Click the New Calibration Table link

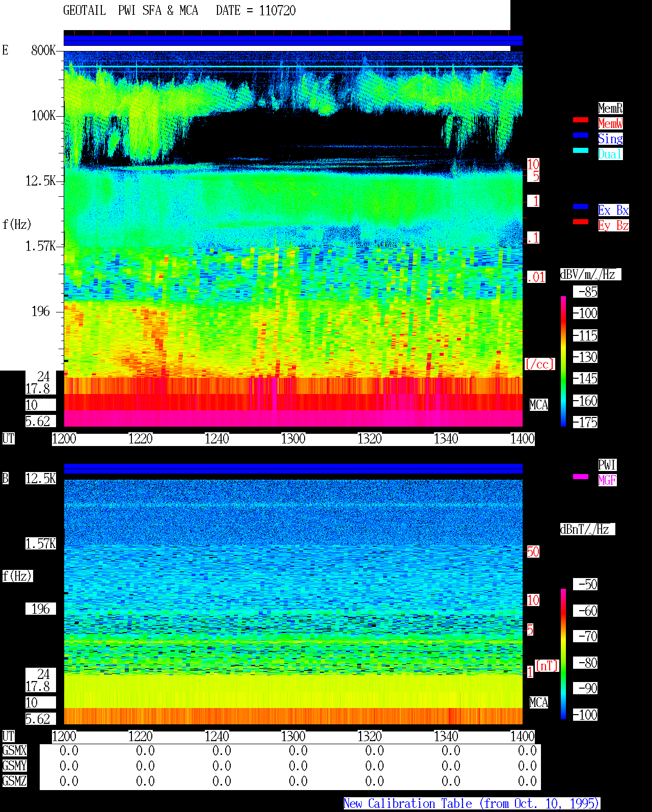coord(472,804)
